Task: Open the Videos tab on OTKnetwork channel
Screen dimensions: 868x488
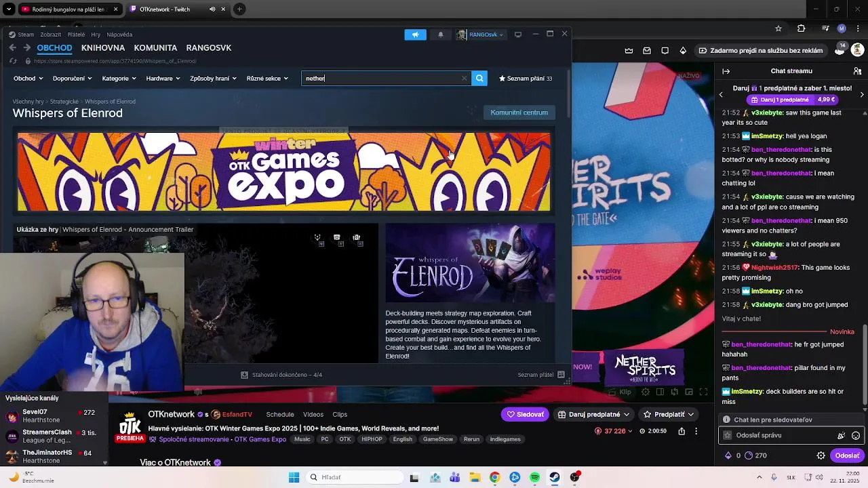Action: [313, 414]
